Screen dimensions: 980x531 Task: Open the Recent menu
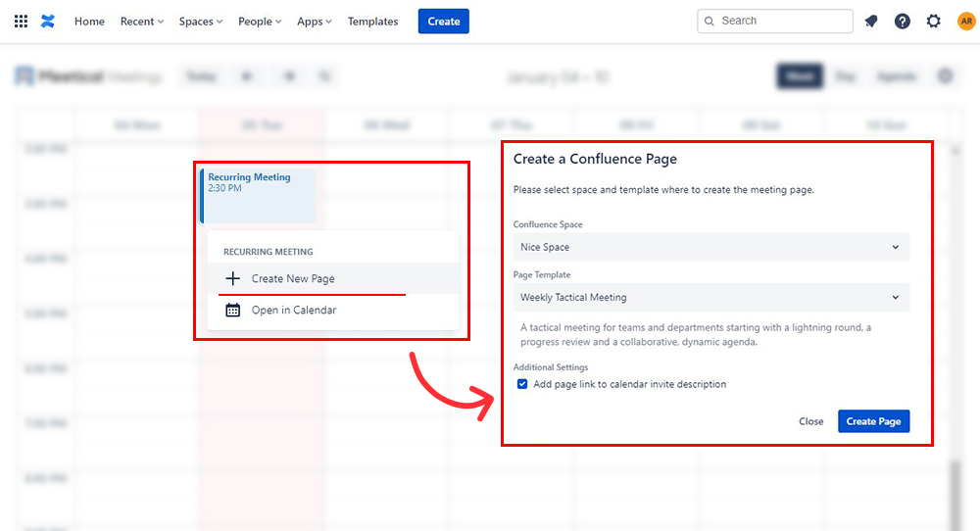pos(142,22)
